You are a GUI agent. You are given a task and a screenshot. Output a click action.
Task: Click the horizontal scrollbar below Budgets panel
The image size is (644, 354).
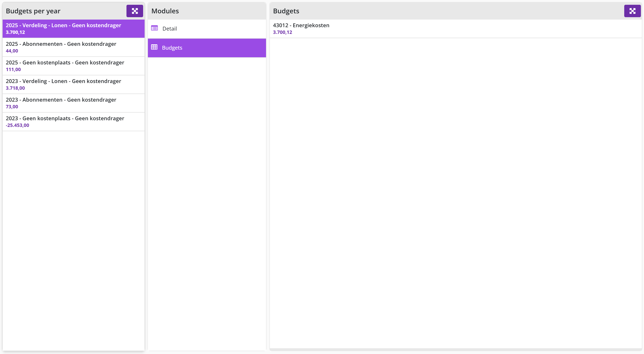click(x=456, y=349)
